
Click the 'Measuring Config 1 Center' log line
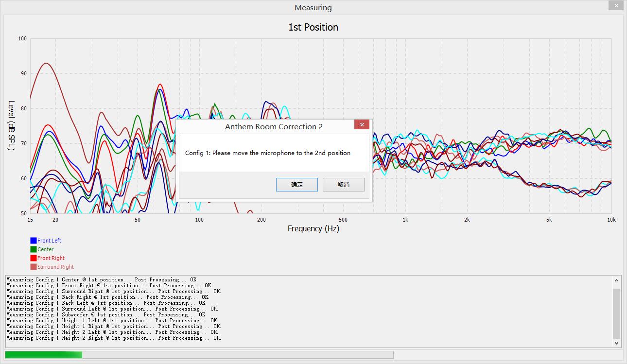tap(103, 279)
